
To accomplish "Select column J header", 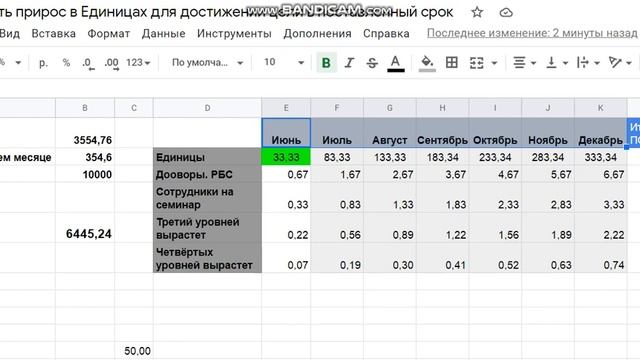I will tap(548, 108).
